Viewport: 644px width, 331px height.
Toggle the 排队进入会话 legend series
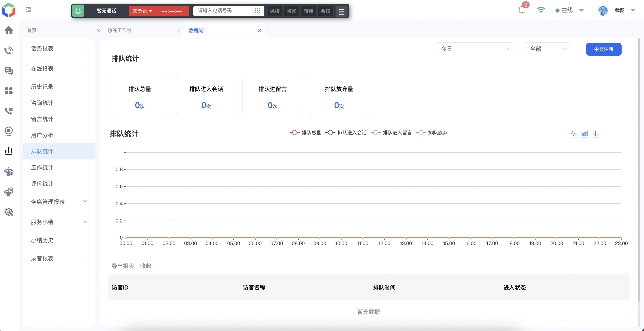(x=346, y=133)
